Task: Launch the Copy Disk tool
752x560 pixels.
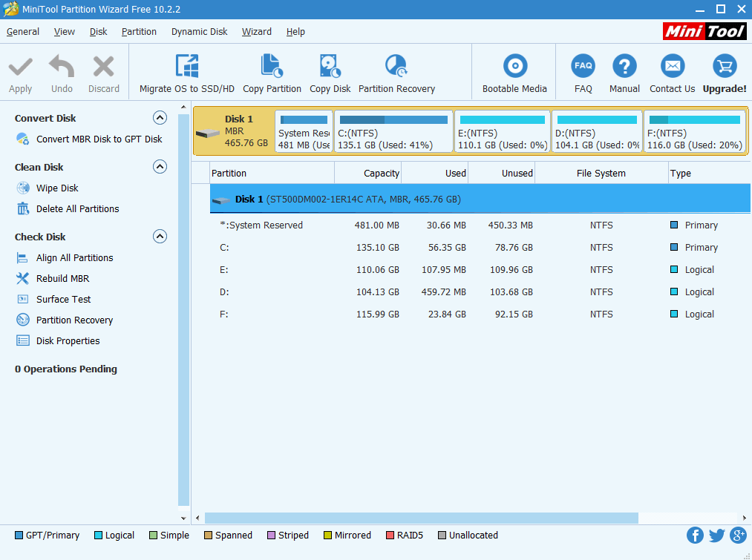Action: (330, 67)
